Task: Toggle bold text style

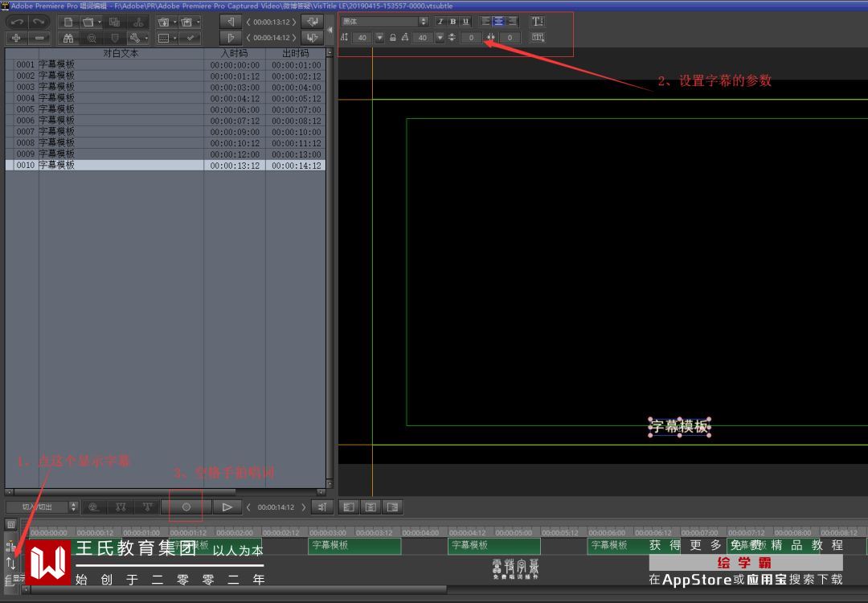Action: (452, 22)
